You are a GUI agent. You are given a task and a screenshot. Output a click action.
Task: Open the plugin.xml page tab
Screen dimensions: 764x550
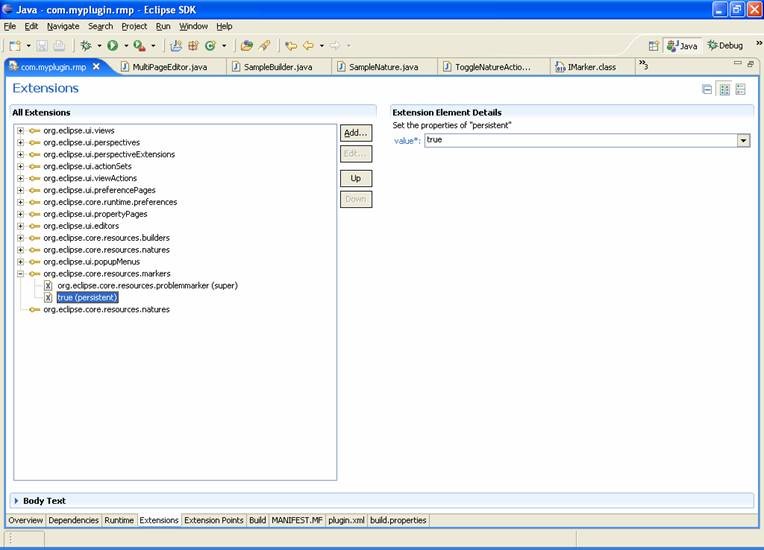point(346,520)
